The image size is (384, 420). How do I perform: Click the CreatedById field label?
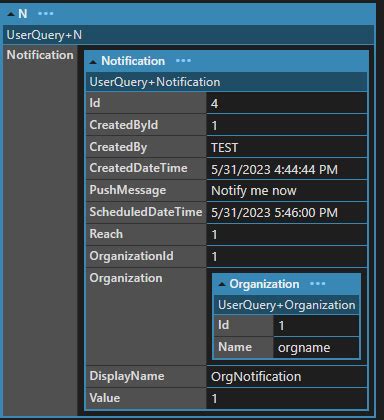click(x=124, y=125)
